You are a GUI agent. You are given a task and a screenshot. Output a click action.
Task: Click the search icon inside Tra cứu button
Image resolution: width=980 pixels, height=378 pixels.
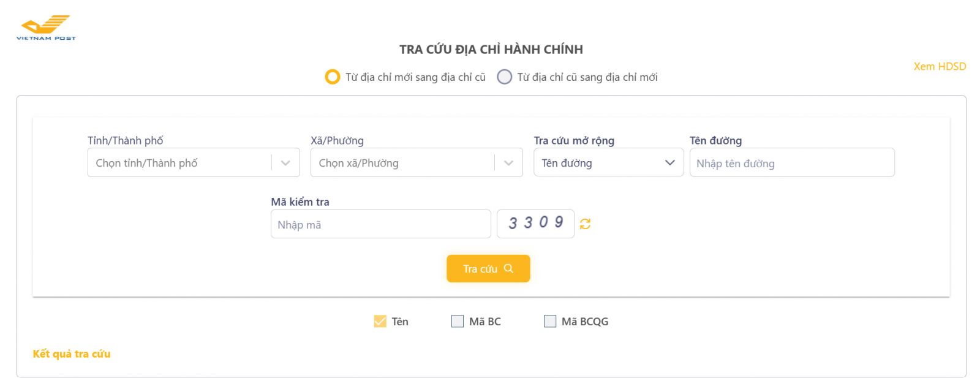(510, 268)
